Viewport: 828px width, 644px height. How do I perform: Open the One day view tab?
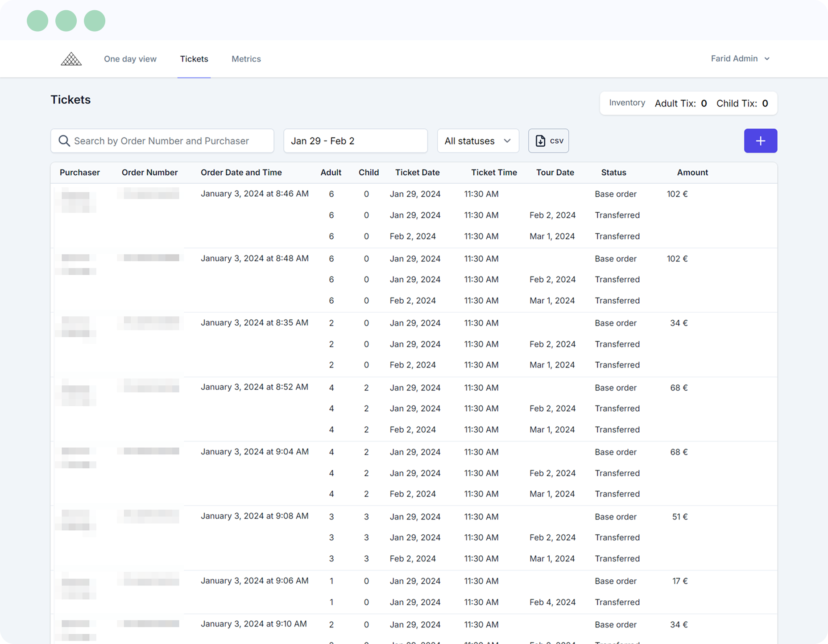pos(130,59)
